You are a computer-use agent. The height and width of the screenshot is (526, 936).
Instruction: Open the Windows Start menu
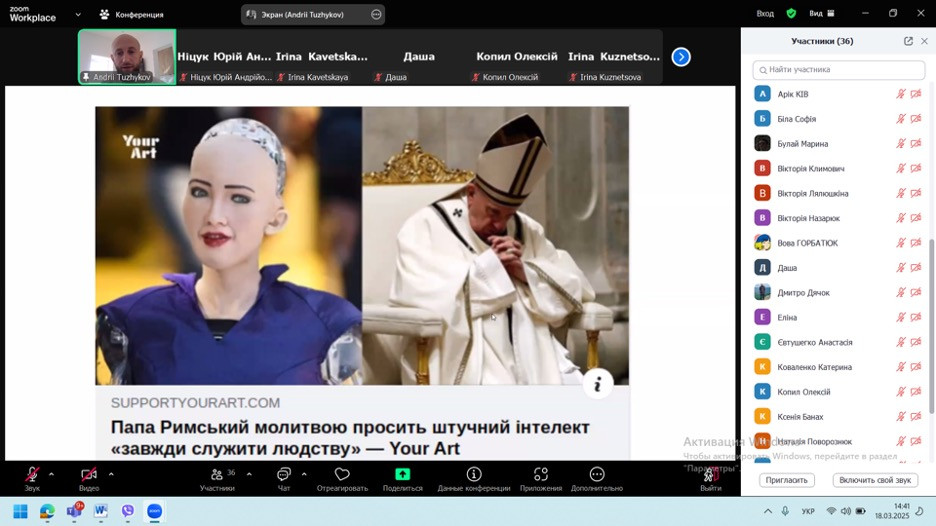[20, 512]
